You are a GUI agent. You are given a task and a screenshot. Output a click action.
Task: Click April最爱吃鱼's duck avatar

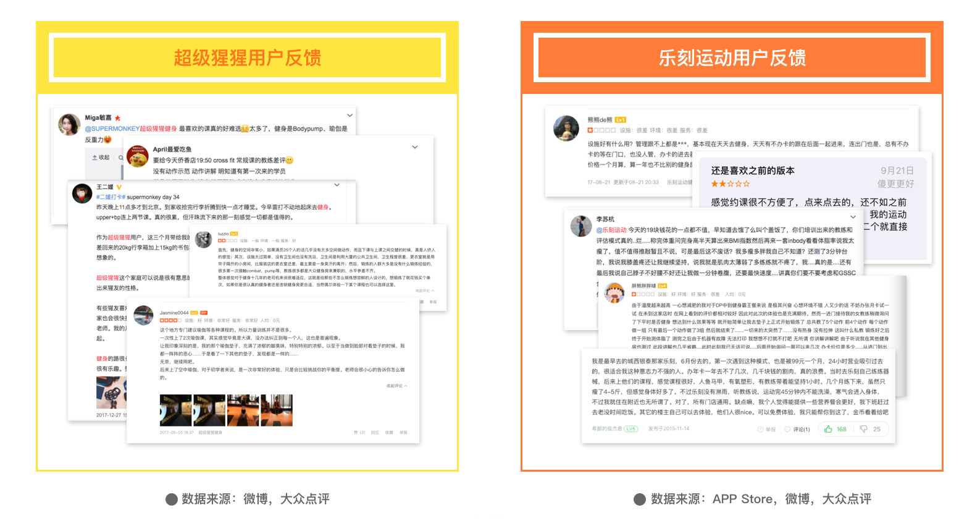point(137,156)
